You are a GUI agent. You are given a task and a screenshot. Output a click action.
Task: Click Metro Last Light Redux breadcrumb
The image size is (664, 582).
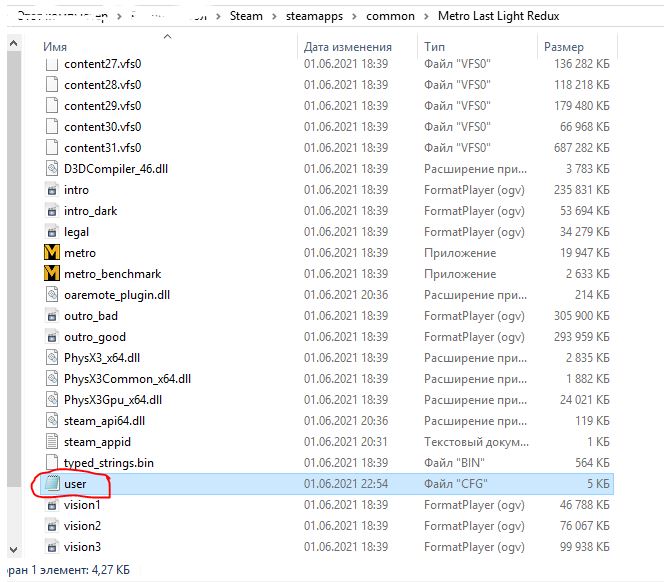[x=498, y=16]
